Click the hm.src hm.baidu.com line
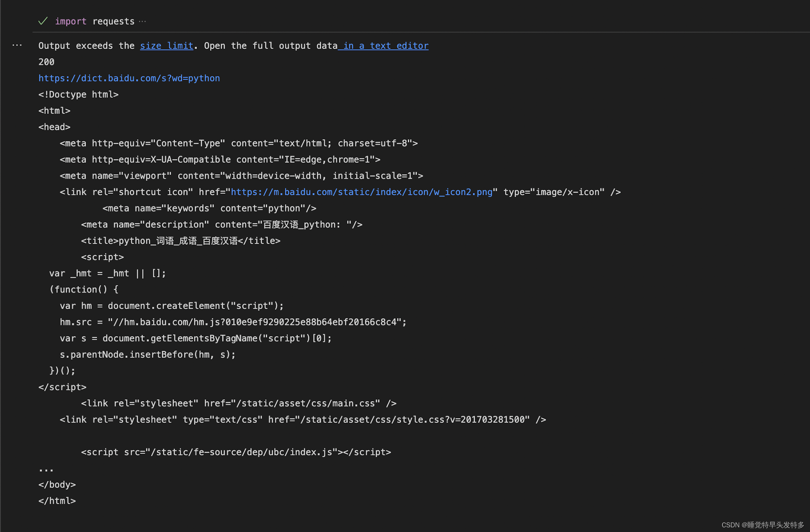 pos(233,322)
